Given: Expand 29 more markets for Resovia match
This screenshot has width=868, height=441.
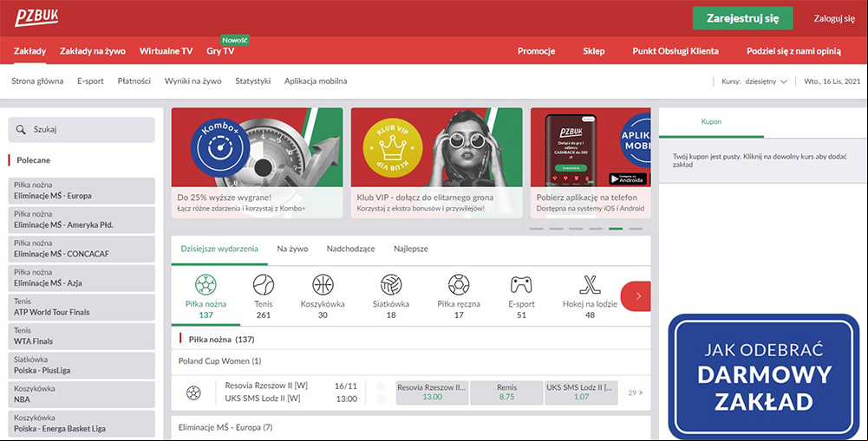Looking at the screenshot, I should [636, 392].
